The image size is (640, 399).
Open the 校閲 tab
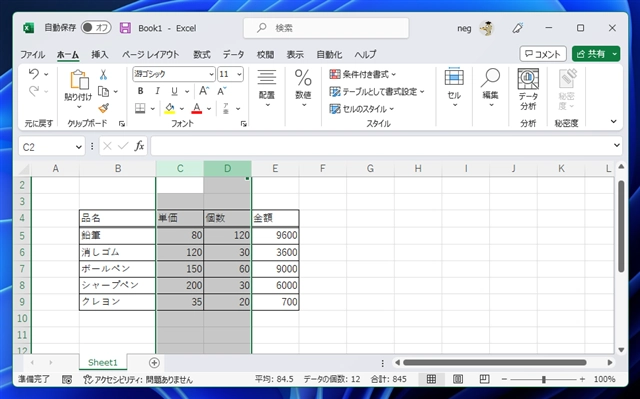point(265,54)
